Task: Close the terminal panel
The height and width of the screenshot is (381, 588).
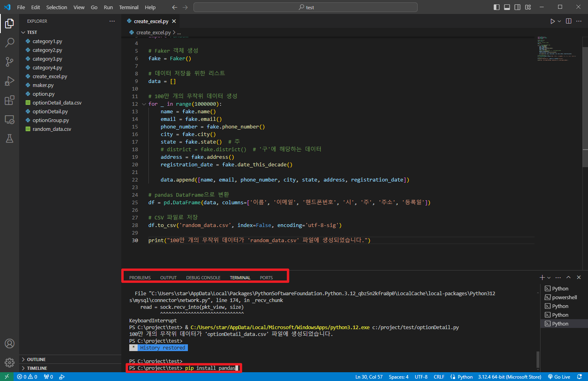Action: click(x=579, y=277)
